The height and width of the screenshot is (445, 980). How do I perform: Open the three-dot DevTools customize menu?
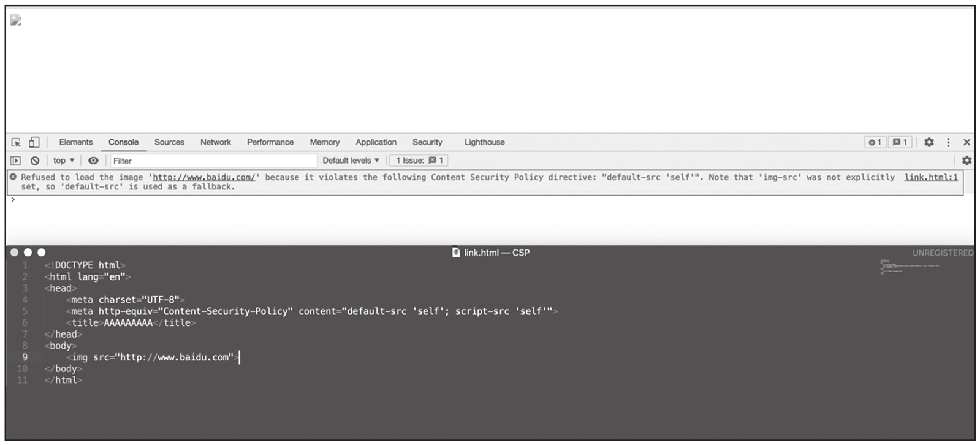click(948, 142)
